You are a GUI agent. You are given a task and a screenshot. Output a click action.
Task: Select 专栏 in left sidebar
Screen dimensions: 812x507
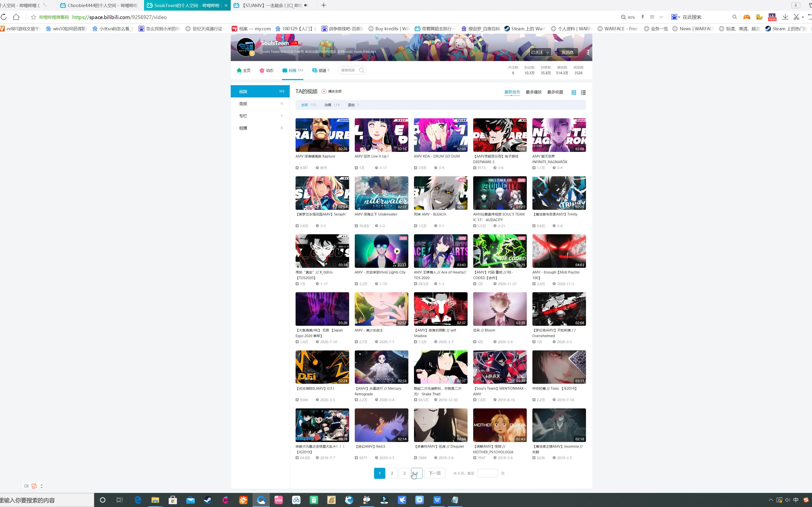point(243,116)
